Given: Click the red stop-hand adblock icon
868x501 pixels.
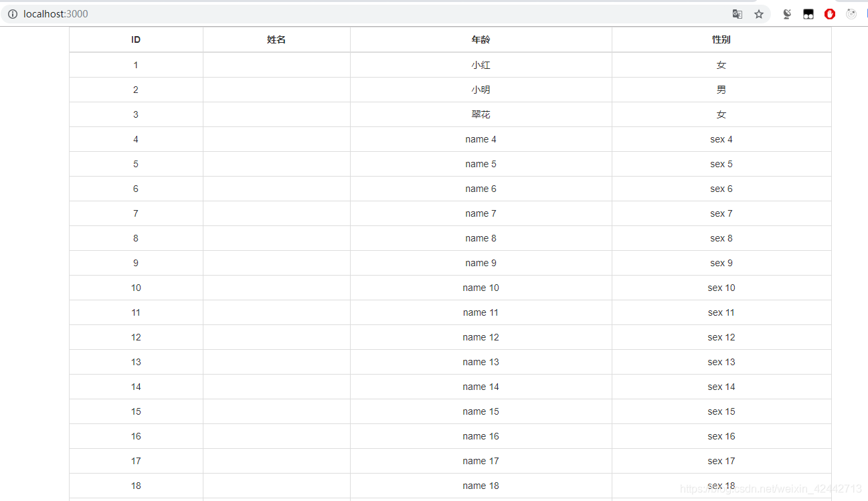Looking at the screenshot, I should [x=830, y=14].
